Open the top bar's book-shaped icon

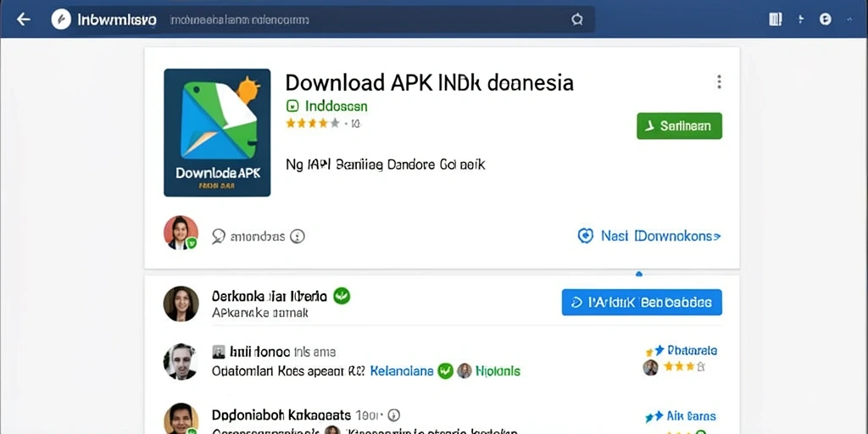tap(776, 19)
